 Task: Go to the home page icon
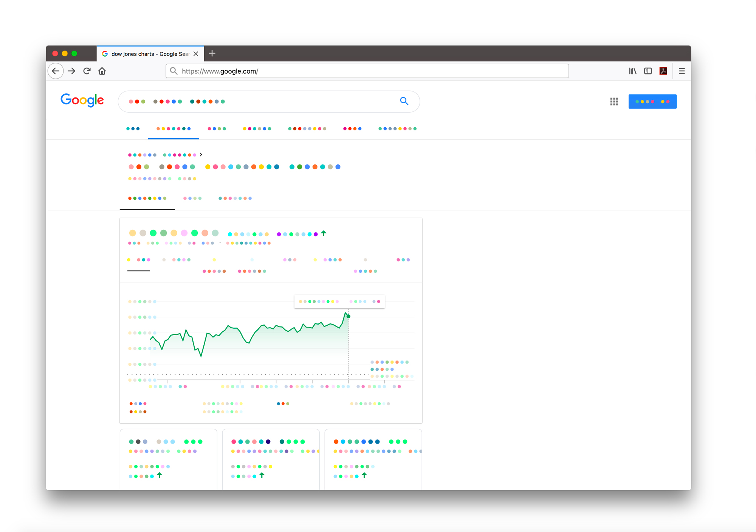pos(102,71)
